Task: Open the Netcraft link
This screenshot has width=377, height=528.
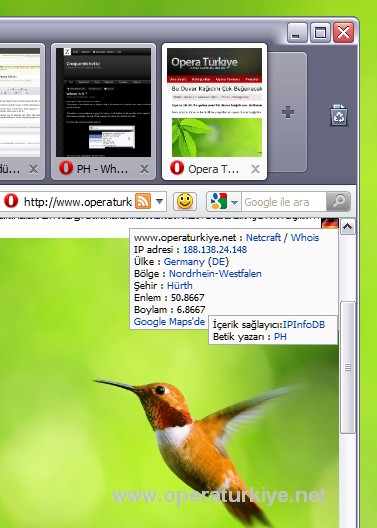Action: pyautogui.click(x=263, y=237)
